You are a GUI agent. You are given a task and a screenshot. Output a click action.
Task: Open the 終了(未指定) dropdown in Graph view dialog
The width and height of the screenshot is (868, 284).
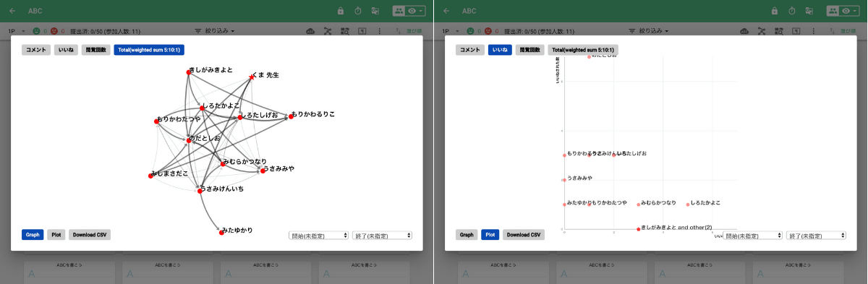click(382, 236)
